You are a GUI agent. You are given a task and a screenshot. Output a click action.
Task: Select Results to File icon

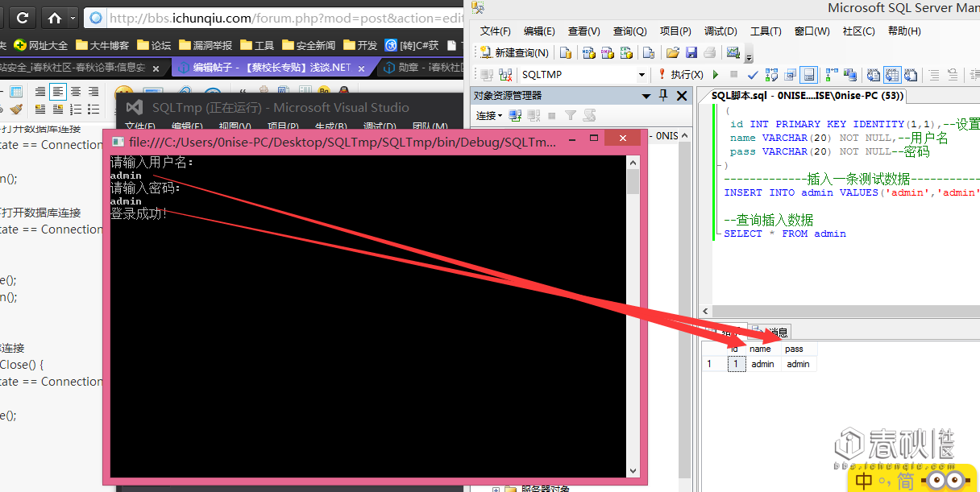(911, 74)
